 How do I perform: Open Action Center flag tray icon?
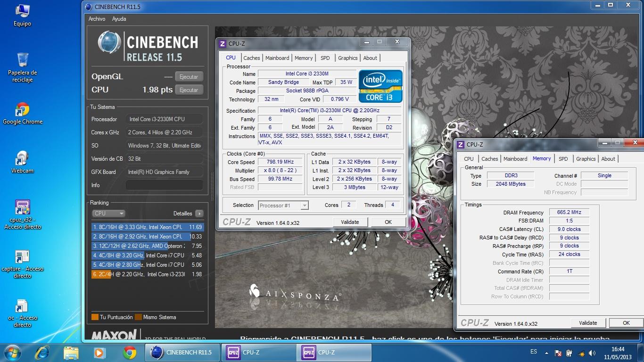tap(558, 353)
